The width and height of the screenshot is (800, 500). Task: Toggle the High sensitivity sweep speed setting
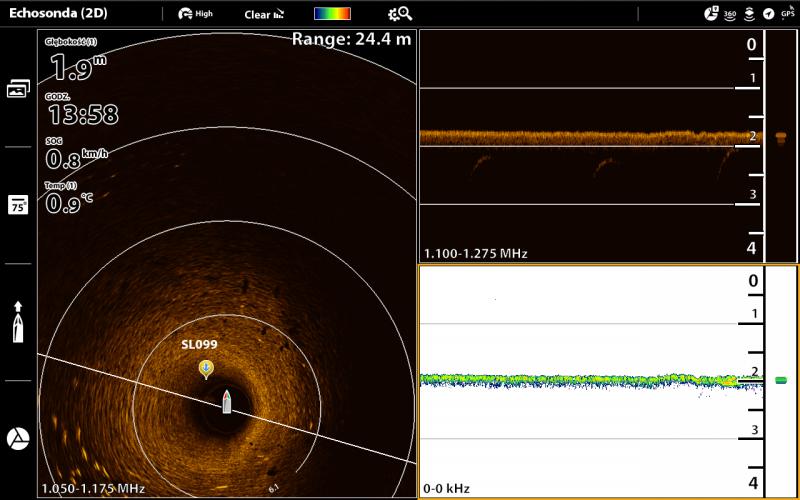(196, 14)
